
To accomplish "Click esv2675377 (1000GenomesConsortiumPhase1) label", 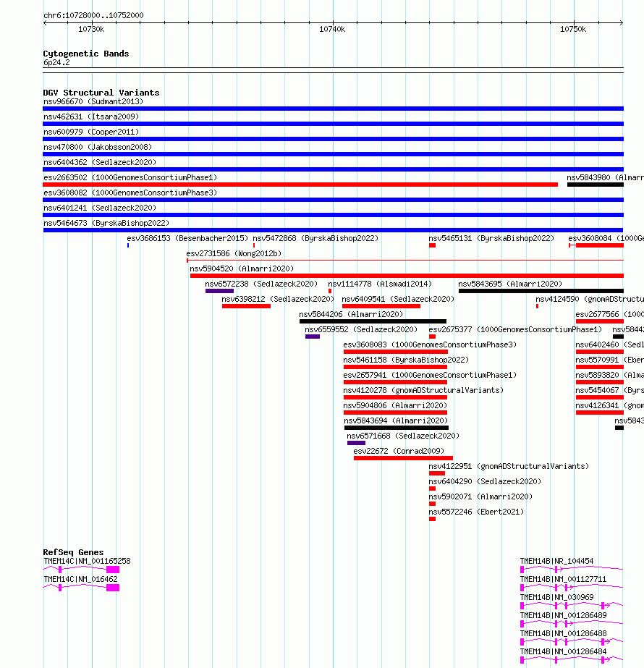I will [515, 329].
